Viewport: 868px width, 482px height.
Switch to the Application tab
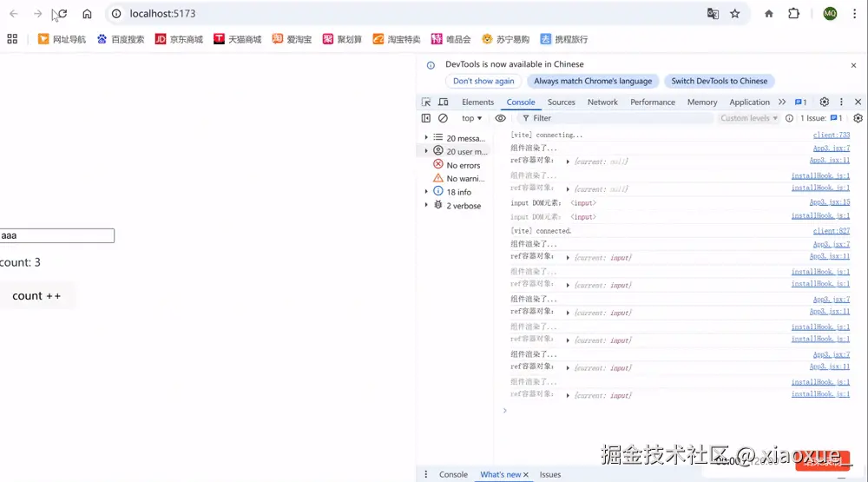(750, 102)
